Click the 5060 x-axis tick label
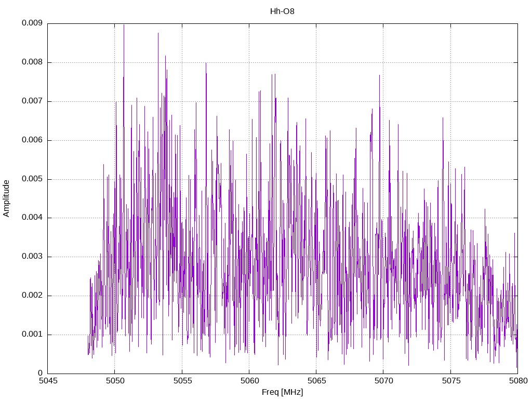 tap(250, 381)
